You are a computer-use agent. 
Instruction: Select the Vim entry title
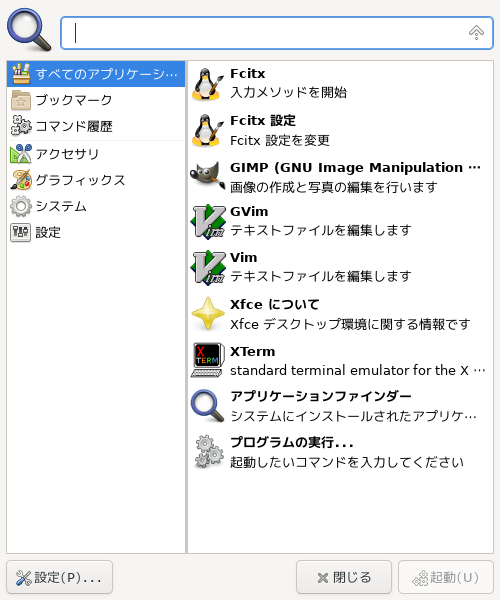pos(244,258)
